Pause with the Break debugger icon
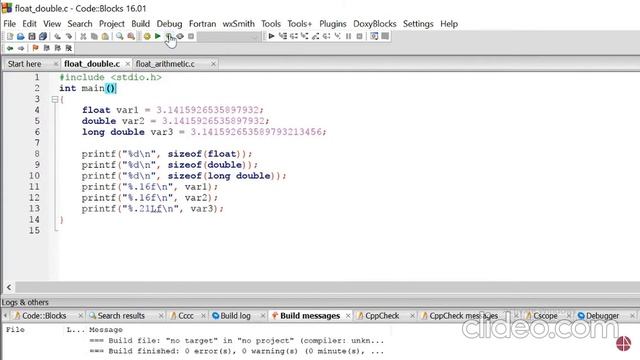This screenshot has height=360, width=640. click(349, 36)
